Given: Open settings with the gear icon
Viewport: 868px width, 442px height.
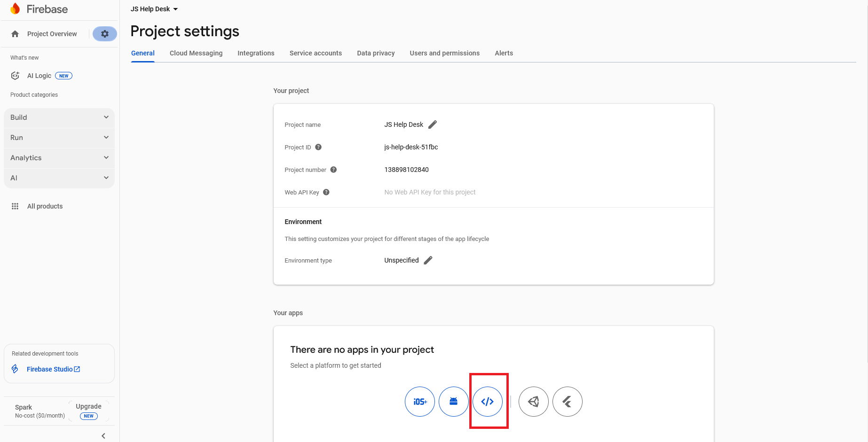Looking at the screenshot, I should click(105, 34).
